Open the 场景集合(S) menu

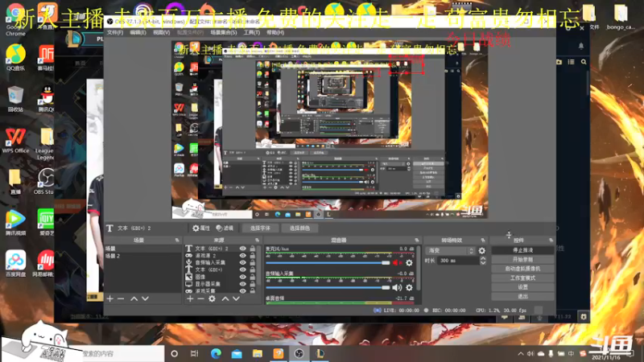224,32
